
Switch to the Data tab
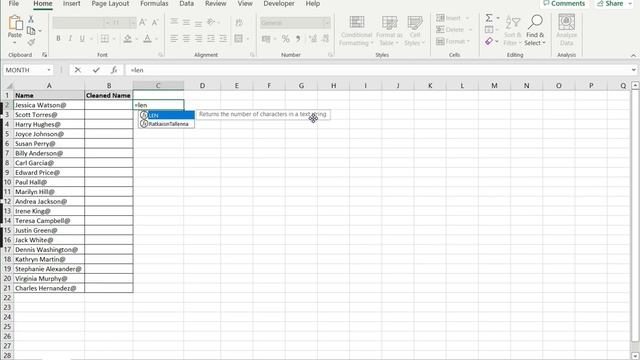click(187, 4)
